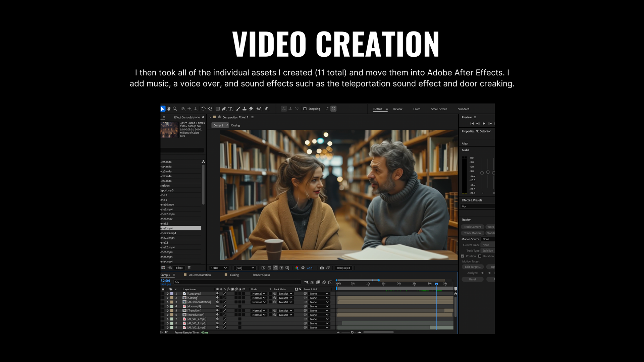The image size is (644, 362).
Task: Select the Puppet Pin tool
Action: point(267,109)
